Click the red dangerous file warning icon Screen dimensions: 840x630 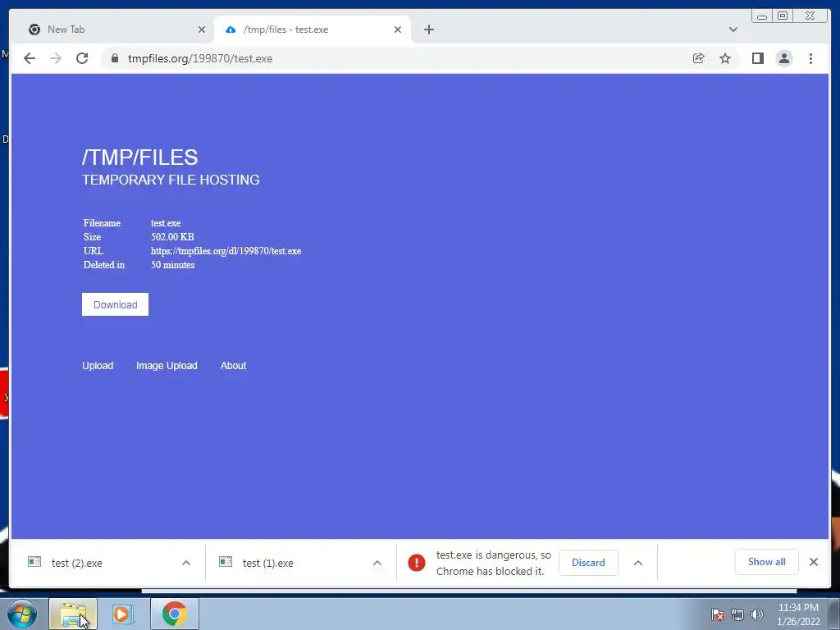[416, 563]
